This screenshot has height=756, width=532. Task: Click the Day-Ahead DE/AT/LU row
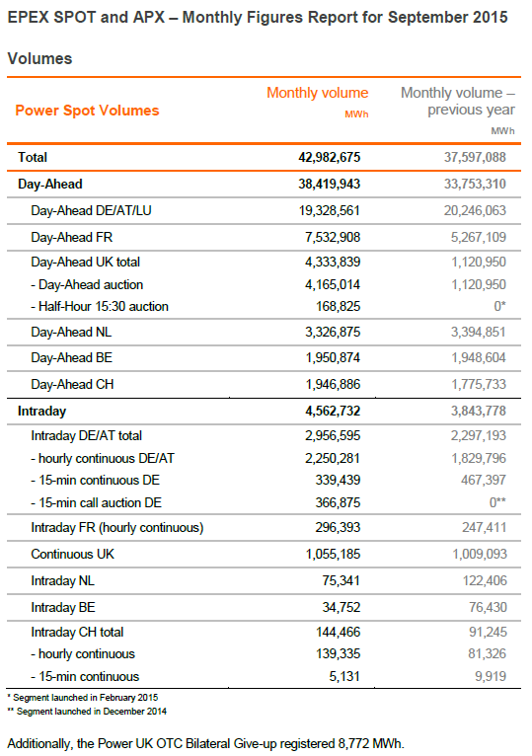click(x=264, y=210)
